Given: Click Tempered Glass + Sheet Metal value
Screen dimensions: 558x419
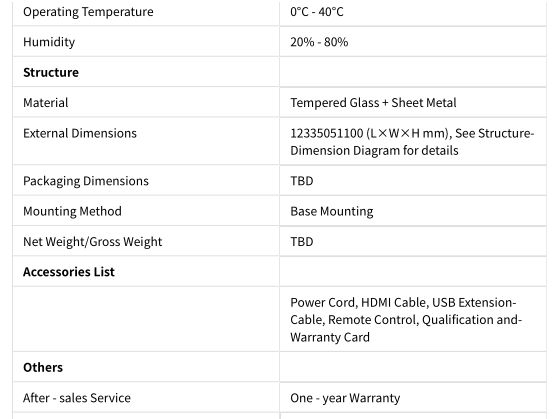Looking at the screenshot, I should [373, 103].
